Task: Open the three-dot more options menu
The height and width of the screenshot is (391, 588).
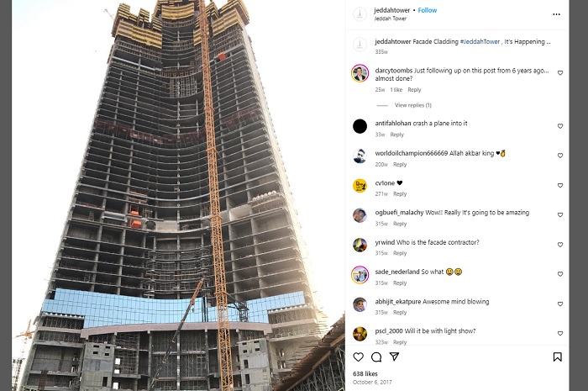Action: (x=556, y=14)
